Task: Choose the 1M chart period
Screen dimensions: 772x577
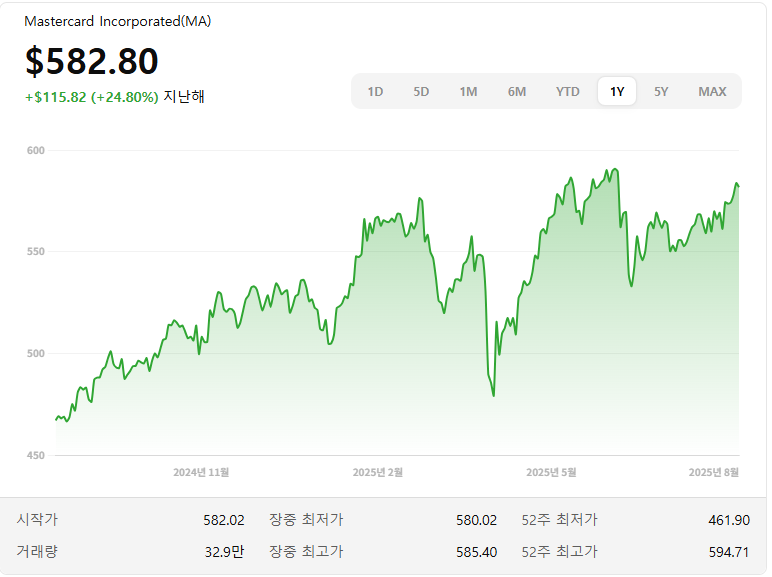Action: pyautogui.click(x=468, y=92)
